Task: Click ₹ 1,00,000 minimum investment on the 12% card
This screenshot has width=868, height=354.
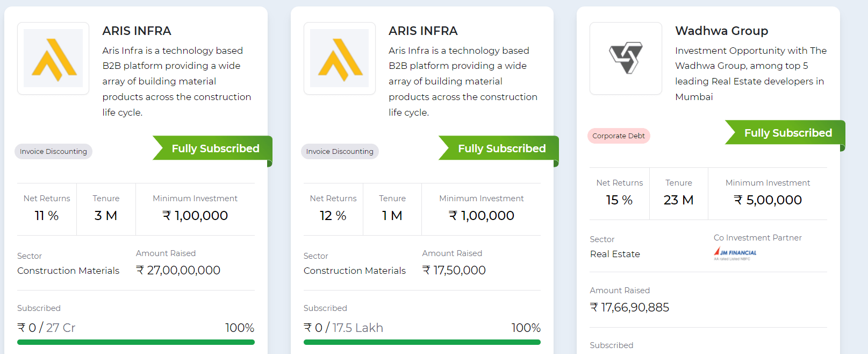Action: pyautogui.click(x=482, y=216)
